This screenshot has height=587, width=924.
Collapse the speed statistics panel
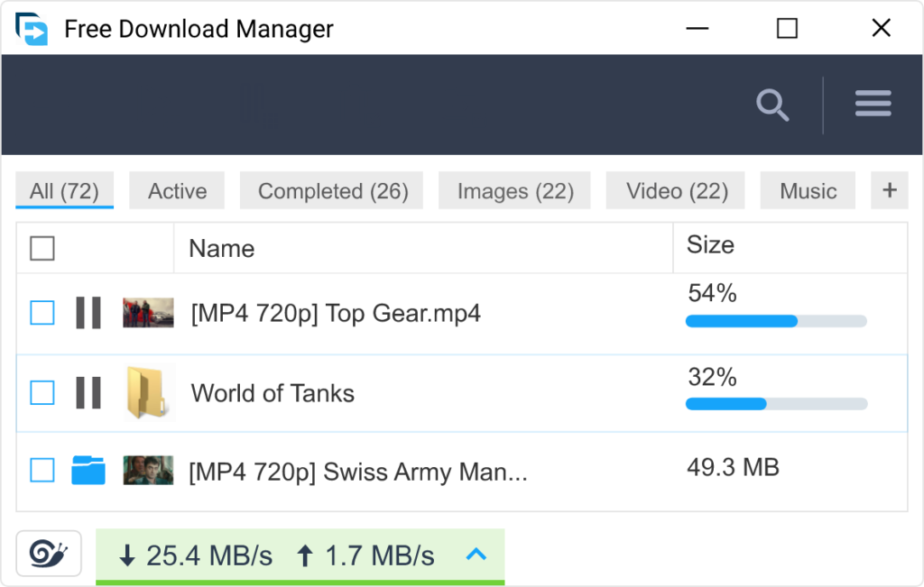coord(476,555)
